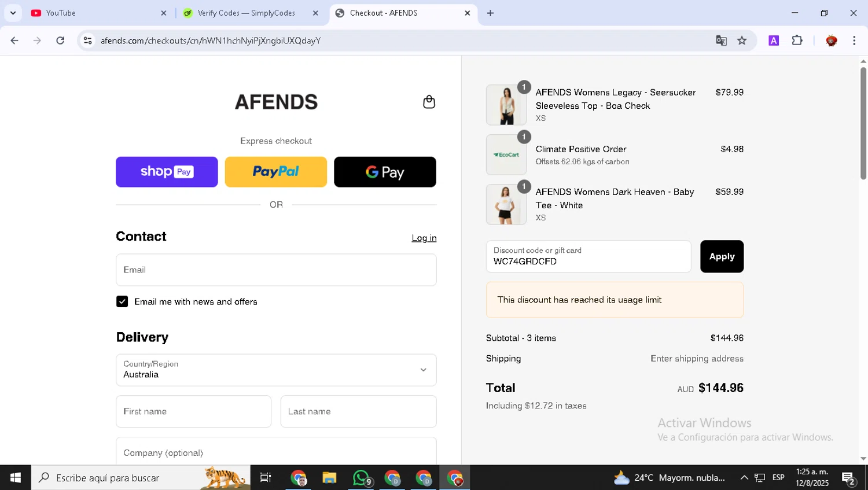Open the Extensions puzzle icon
Screen dimensions: 868x490
coord(797,40)
